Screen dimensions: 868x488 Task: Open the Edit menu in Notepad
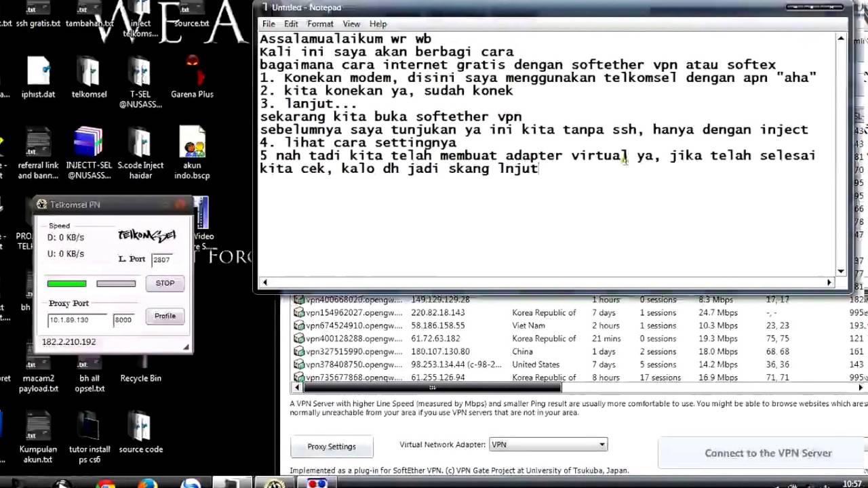[x=291, y=24]
